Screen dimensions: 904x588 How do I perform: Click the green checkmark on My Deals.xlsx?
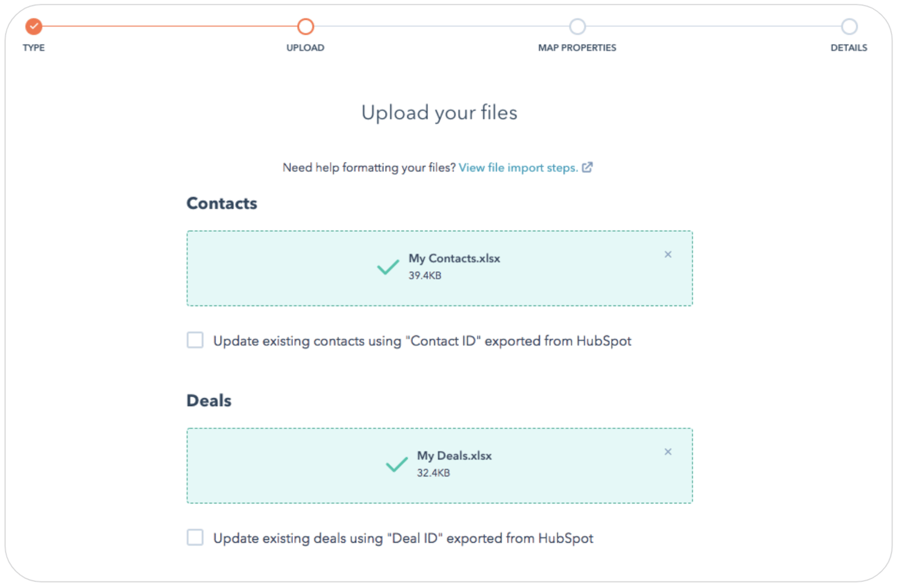coord(397,464)
